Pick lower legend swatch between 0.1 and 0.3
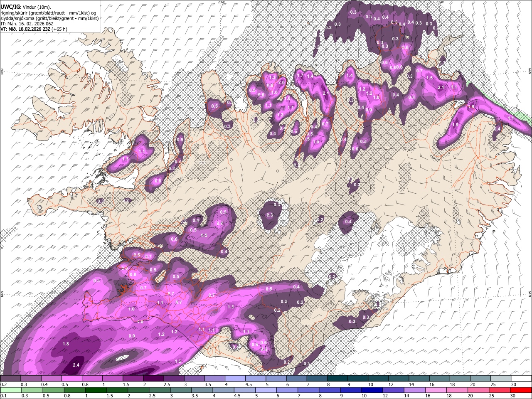Image resolution: width=532 pixels, height=399 pixels. click(x=10, y=390)
